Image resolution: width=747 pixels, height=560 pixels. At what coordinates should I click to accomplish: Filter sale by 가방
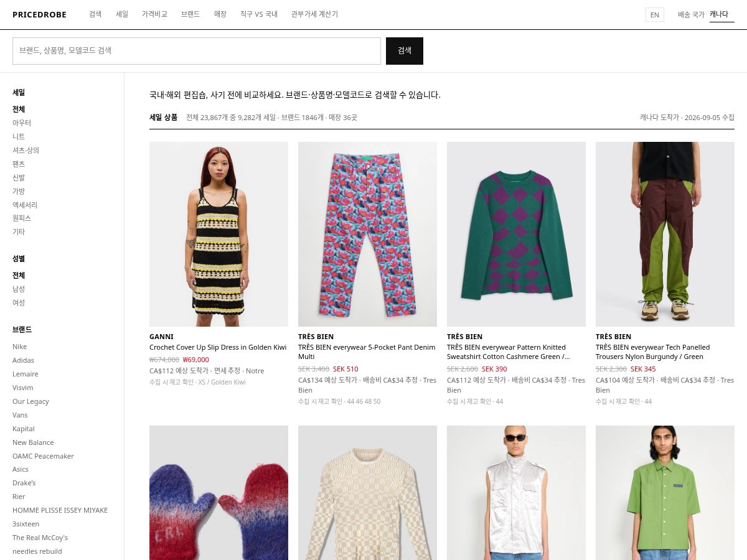(x=19, y=191)
